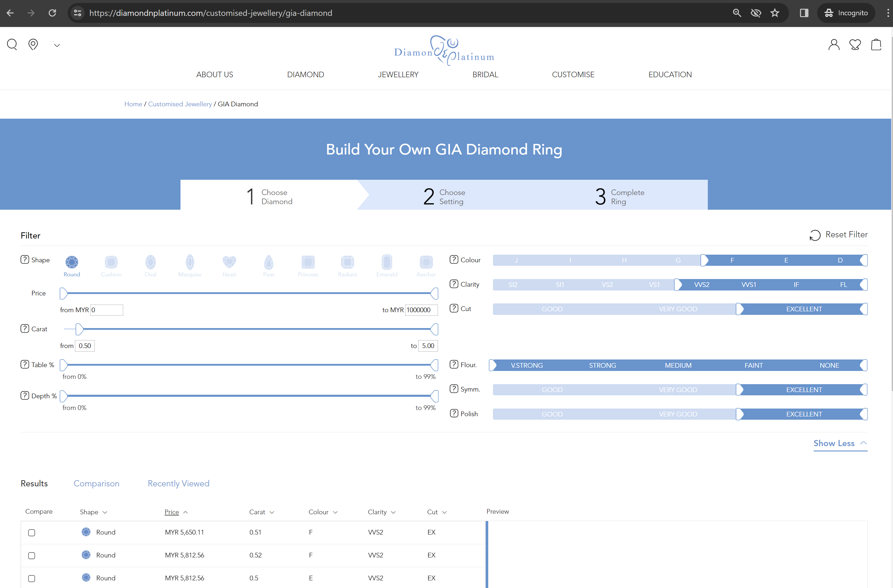Go to step 3 Complete Ring
Viewport: 893px width, 588px height.
[619, 196]
